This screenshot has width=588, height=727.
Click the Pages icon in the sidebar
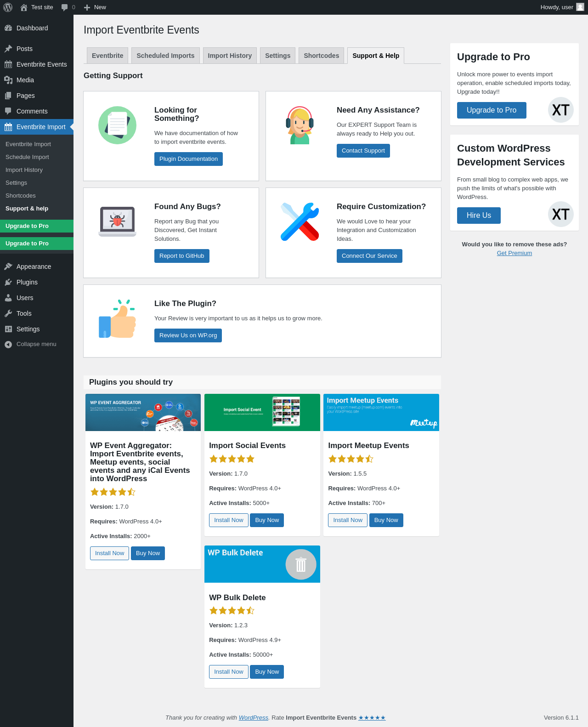(8, 96)
